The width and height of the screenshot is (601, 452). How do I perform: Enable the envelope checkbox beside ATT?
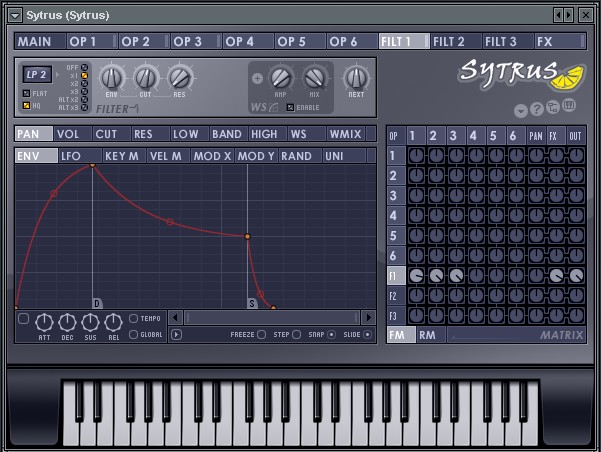tap(24, 319)
